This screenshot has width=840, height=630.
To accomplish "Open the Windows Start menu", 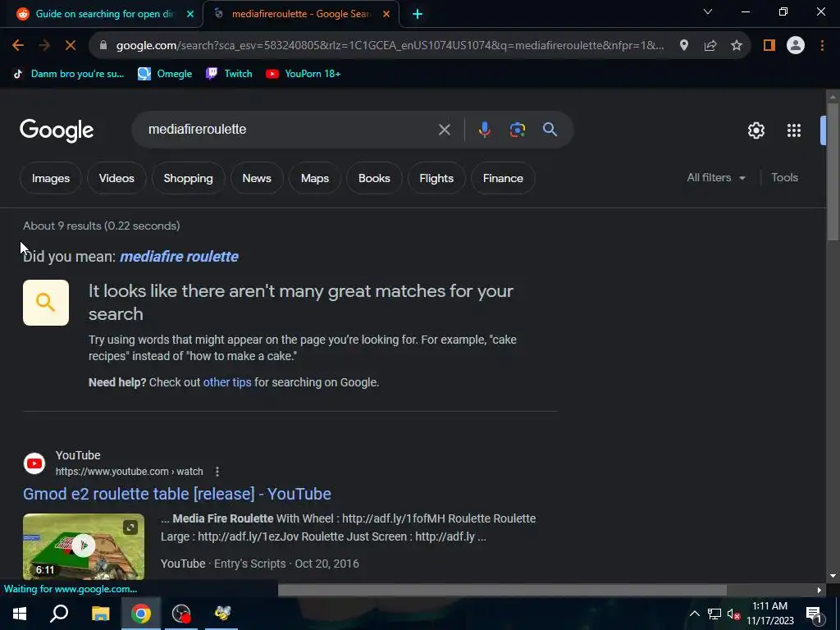I will coord(20,614).
